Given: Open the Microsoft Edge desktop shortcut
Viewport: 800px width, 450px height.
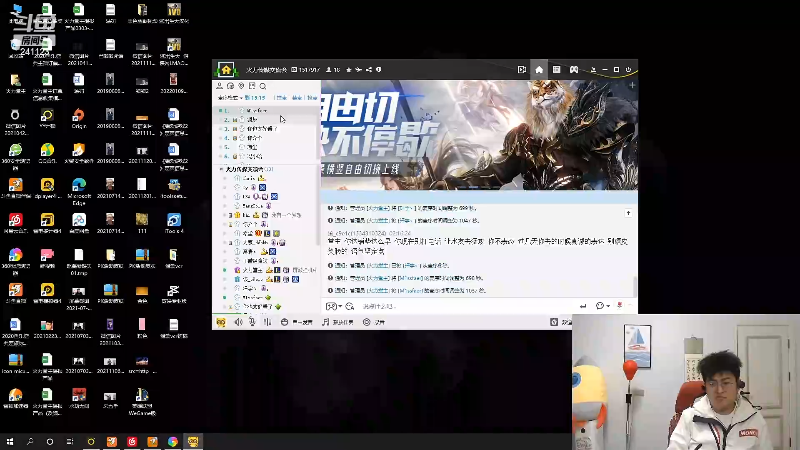Looking at the screenshot, I should [x=79, y=191].
